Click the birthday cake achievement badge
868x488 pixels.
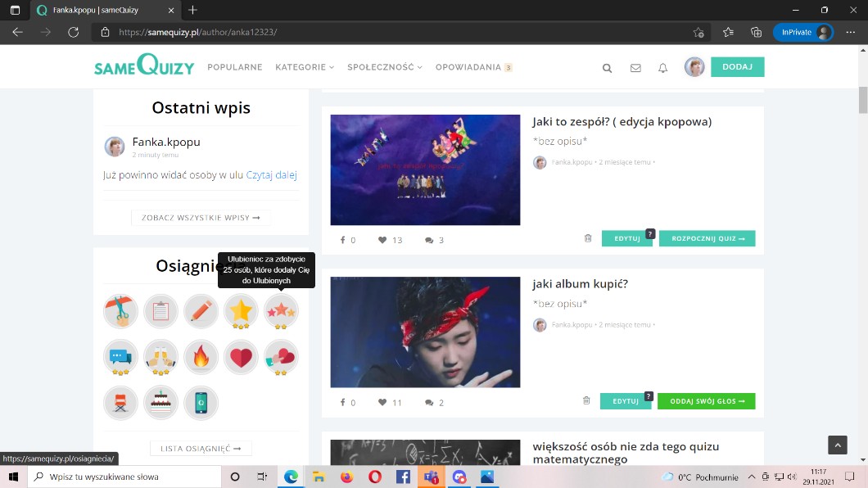(160, 402)
